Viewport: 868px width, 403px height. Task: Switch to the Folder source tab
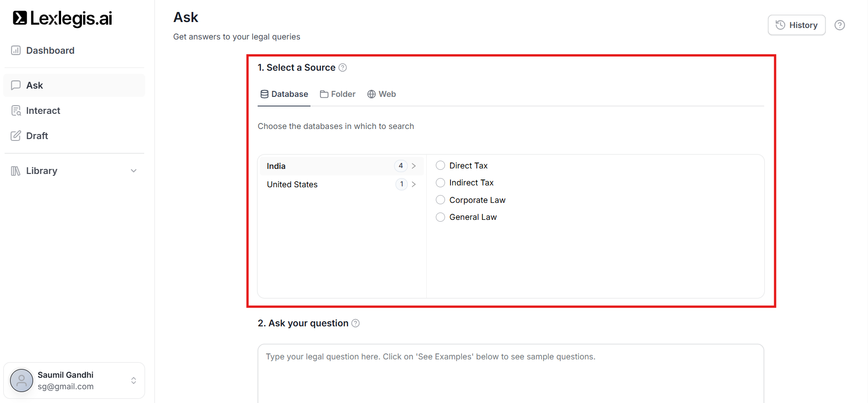(x=338, y=94)
